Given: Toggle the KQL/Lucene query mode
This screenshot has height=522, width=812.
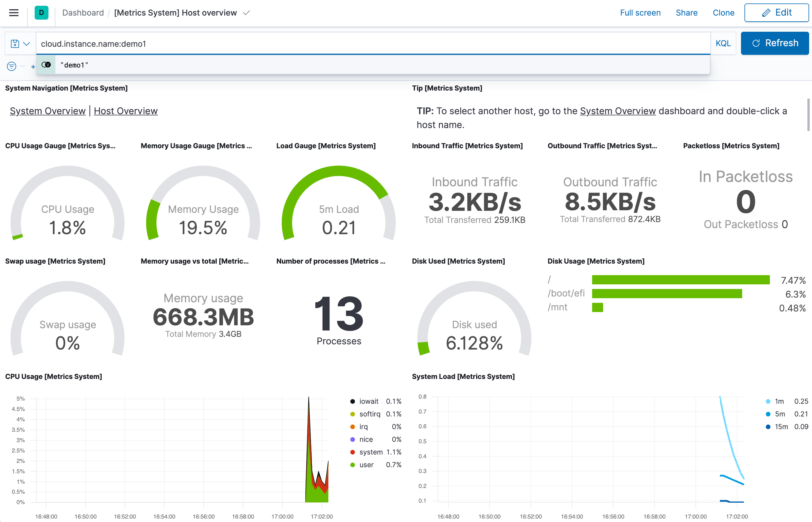Looking at the screenshot, I should [x=723, y=43].
